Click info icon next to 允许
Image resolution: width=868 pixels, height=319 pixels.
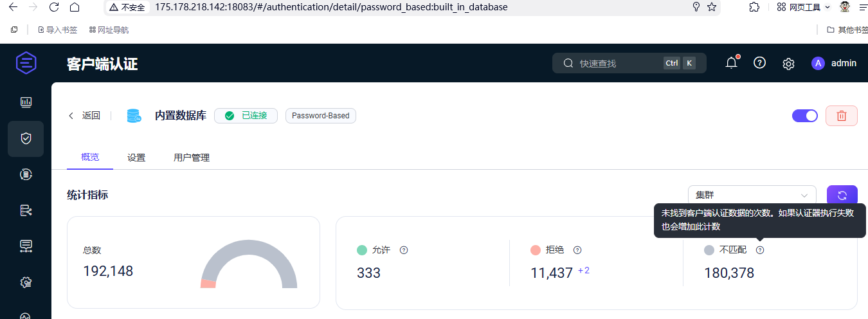pyautogui.click(x=404, y=250)
